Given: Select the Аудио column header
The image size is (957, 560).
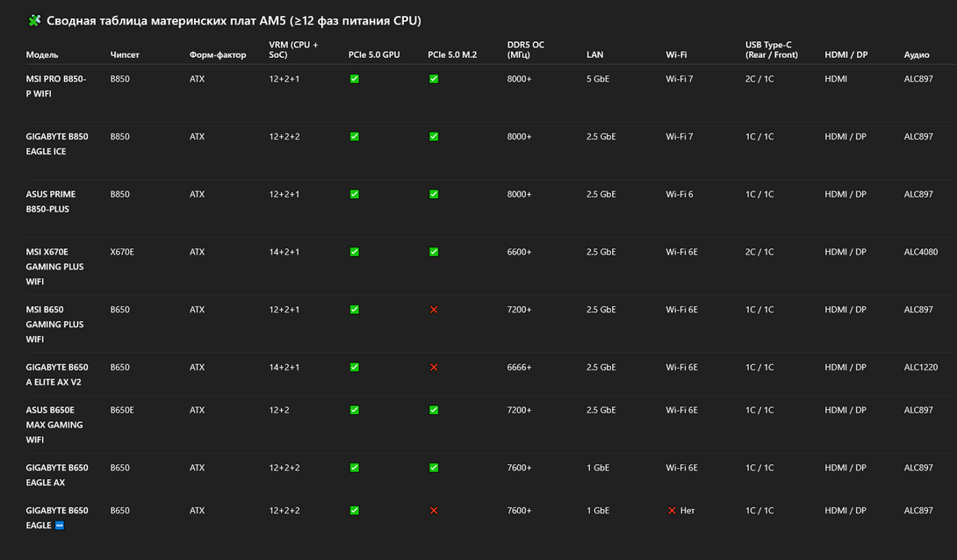Looking at the screenshot, I should [917, 55].
